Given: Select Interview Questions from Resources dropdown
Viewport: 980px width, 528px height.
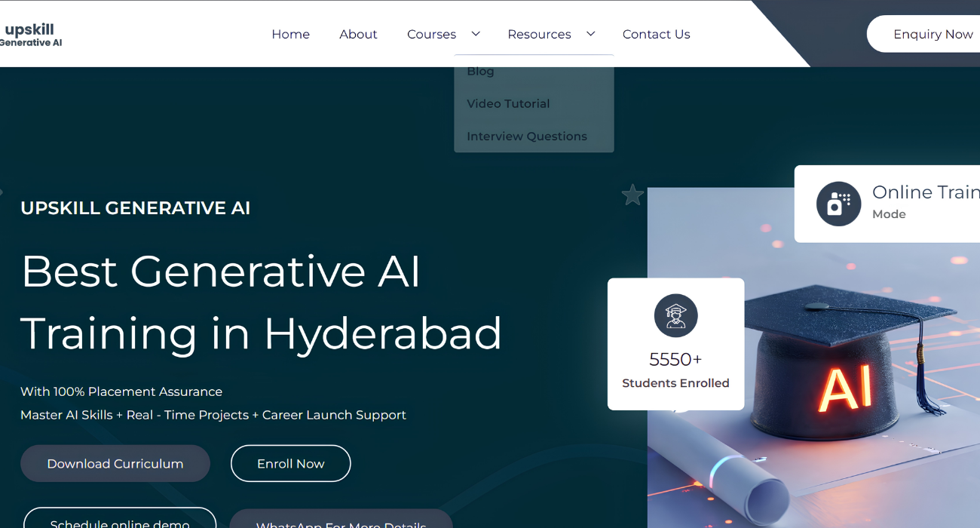Looking at the screenshot, I should (x=526, y=136).
